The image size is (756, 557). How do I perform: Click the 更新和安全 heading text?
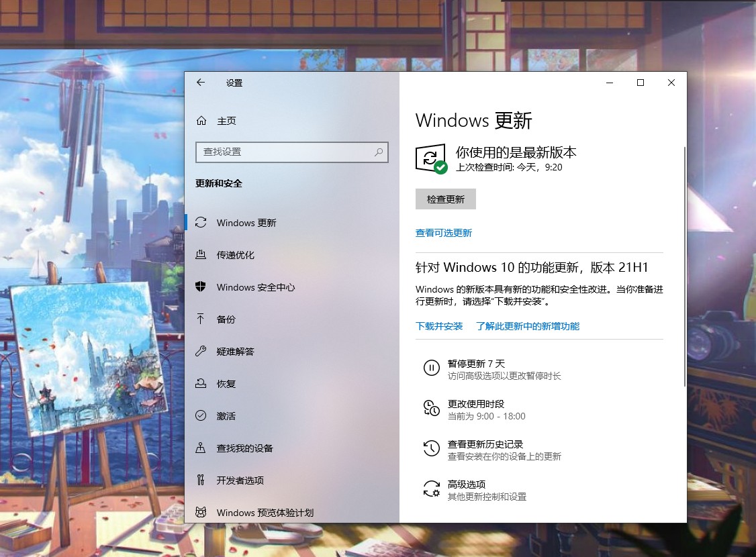click(x=219, y=184)
